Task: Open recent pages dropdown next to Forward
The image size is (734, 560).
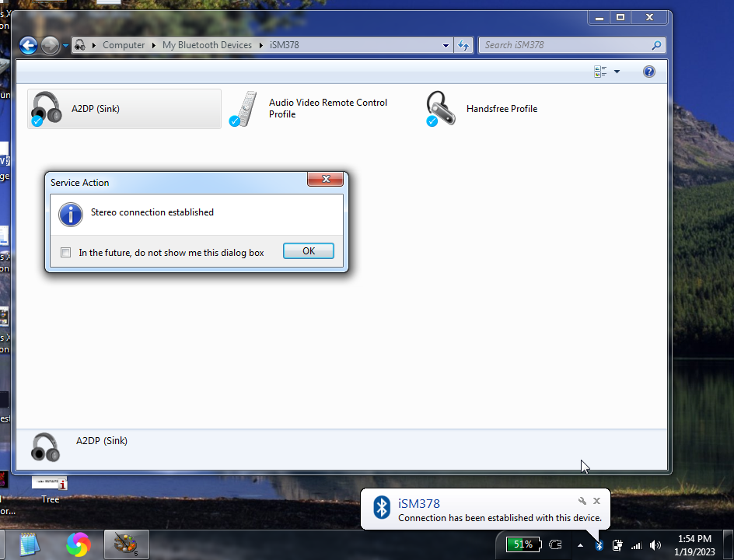Action: pos(65,45)
